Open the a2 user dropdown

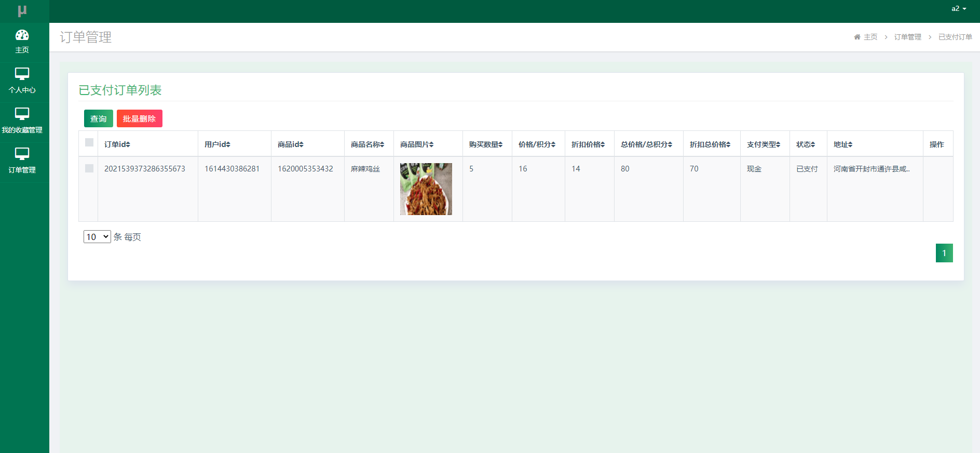959,8
